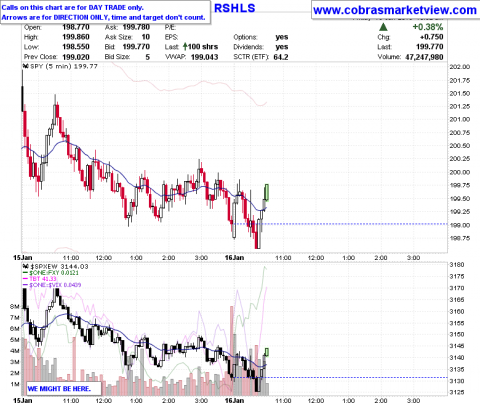Click the 'Calls on this chart are for DAY TRADE only' note

click(x=73, y=7)
